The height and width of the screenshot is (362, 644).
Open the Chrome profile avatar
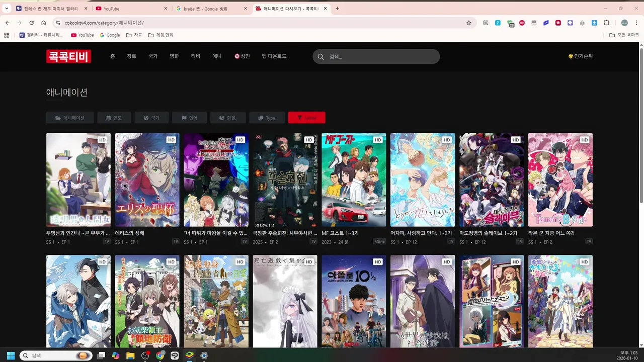tap(624, 23)
